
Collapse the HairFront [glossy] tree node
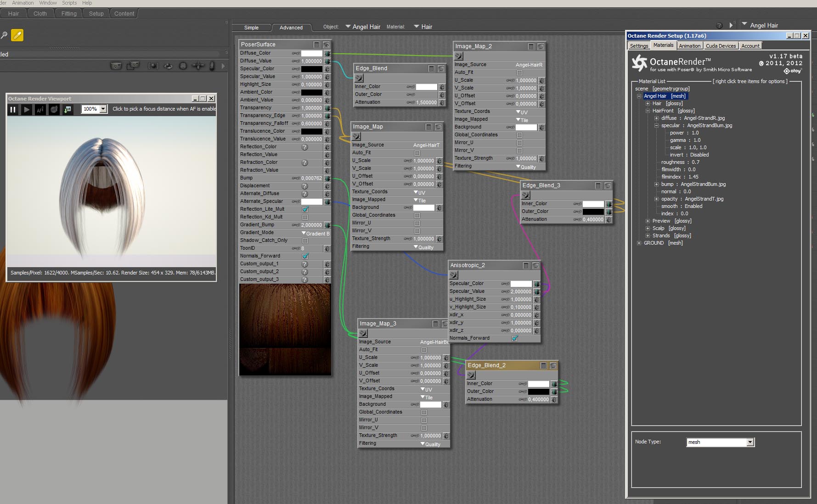point(648,111)
